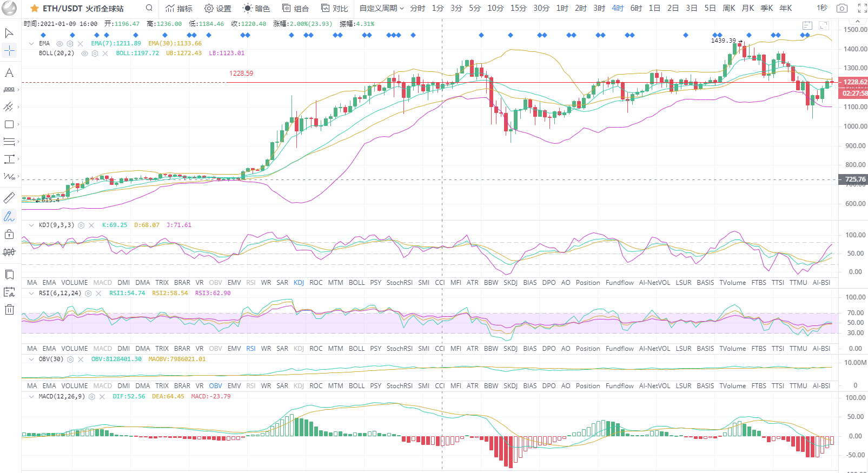This screenshot has width=868, height=473.
Task: Pick the rectangle shape drawing tool
Action: 9,124
